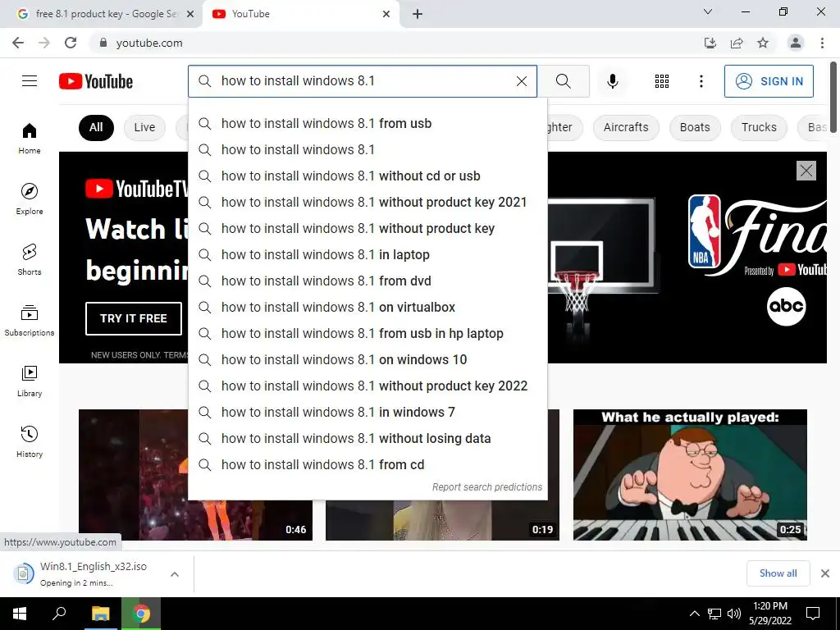Go back with browser back arrow
This screenshot has width=840, height=630.
tap(18, 43)
